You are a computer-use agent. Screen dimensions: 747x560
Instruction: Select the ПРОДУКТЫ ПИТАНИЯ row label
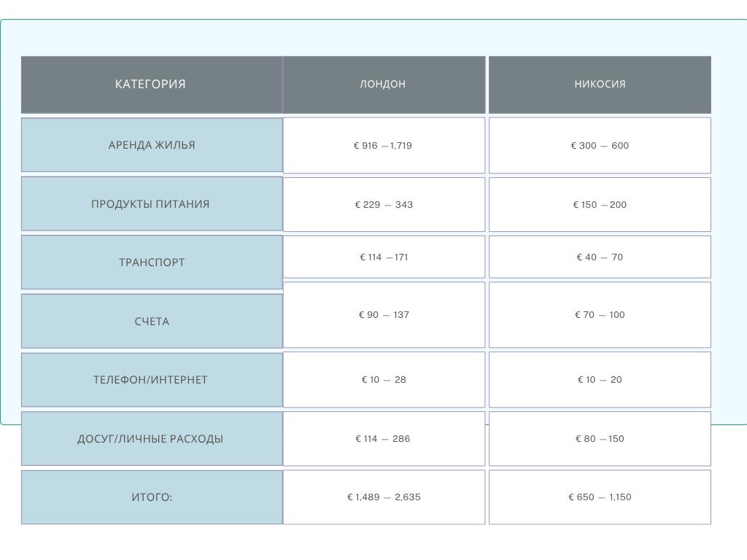(151, 204)
